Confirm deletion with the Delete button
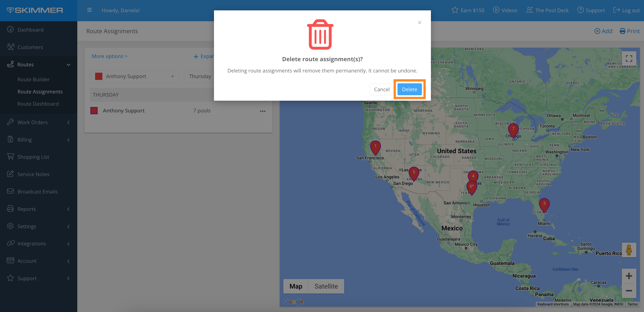Viewport: 644px width, 312px height. (x=409, y=89)
